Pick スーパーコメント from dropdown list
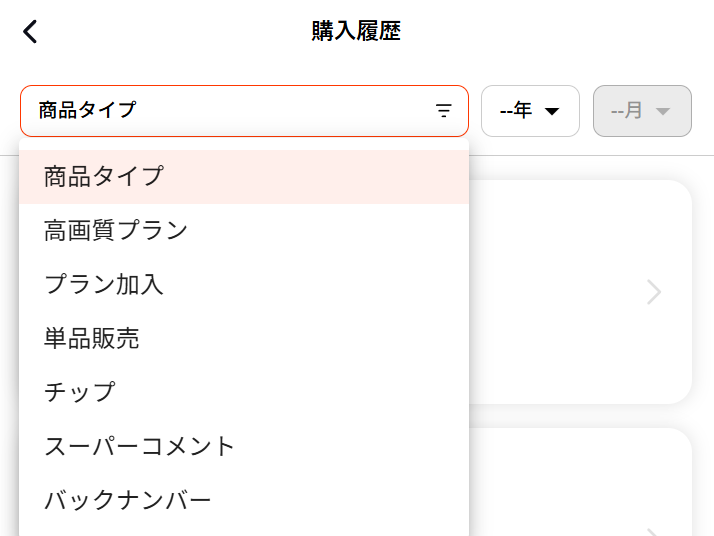714x536 pixels. click(x=244, y=446)
